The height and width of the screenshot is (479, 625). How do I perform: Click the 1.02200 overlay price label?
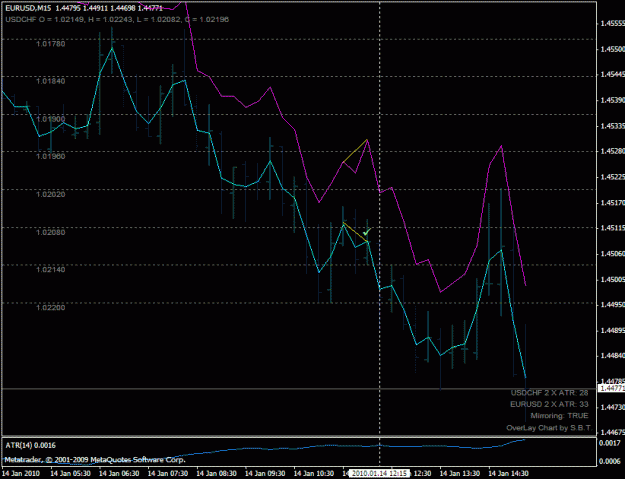click(x=51, y=308)
